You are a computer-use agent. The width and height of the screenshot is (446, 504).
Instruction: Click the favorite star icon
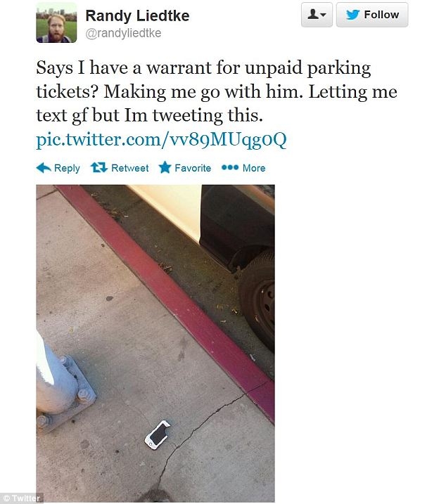coord(165,167)
